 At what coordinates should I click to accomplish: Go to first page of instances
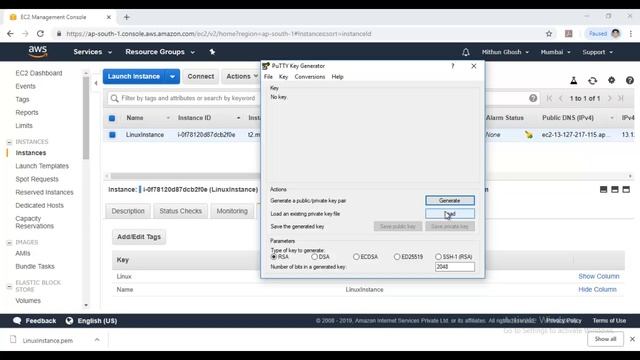(549, 98)
